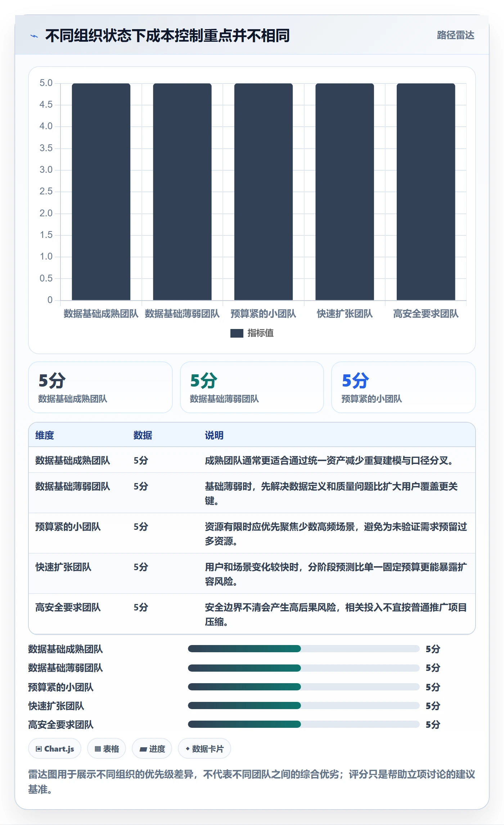Toggle the 指标值 legend color swatch
504x825 pixels.
(x=237, y=333)
